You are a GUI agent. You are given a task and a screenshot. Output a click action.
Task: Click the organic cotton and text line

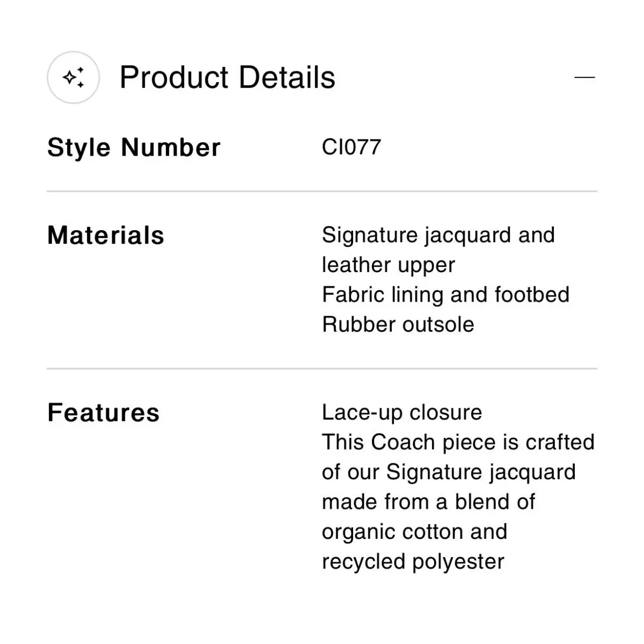click(414, 532)
